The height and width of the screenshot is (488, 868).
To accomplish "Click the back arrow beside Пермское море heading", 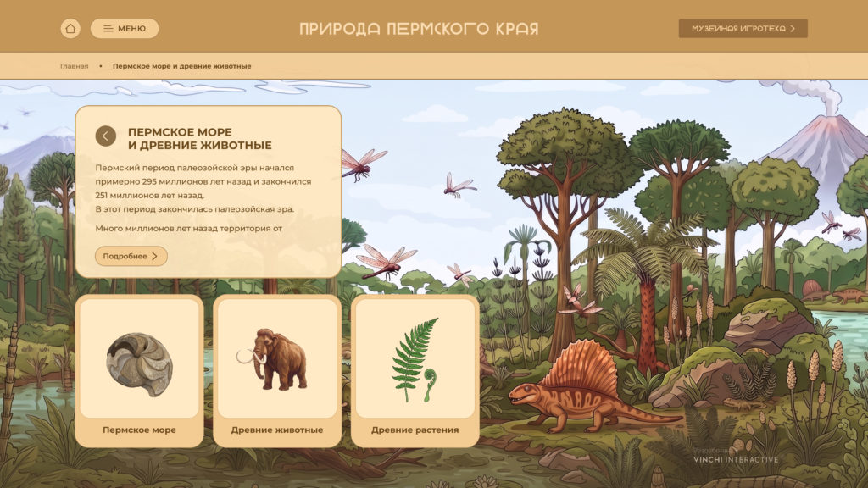I will [x=105, y=136].
